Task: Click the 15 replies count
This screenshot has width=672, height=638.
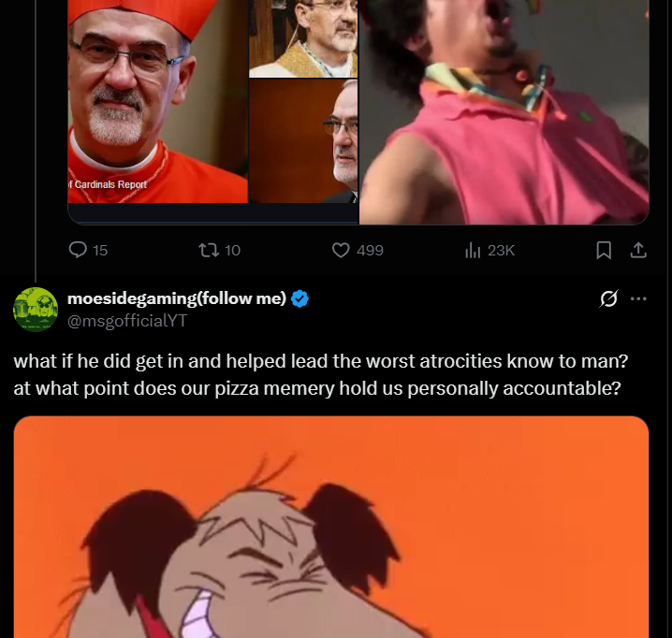Action: pos(100,250)
